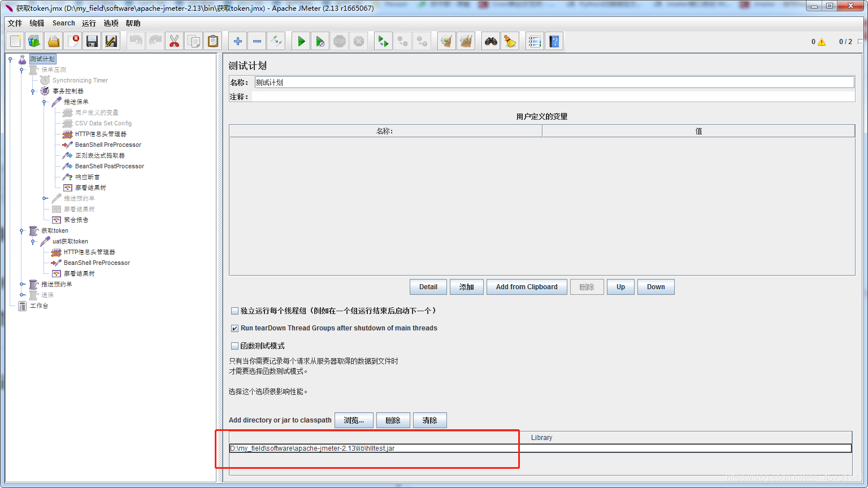Enable the 函数测试模式 checkbox
This screenshot has height=488, width=868.
pyautogui.click(x=235, y=345)
